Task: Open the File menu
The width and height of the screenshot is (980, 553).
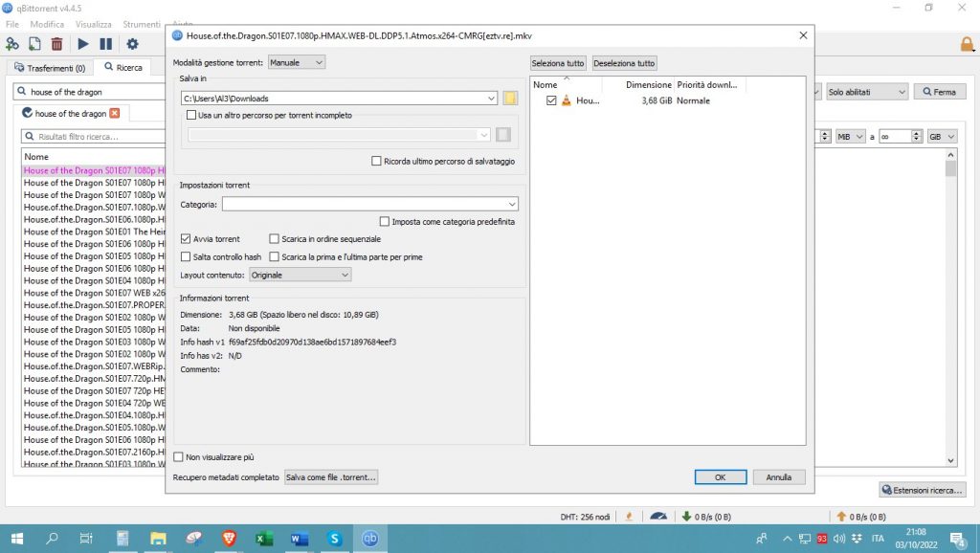Action: click(12, 24)
